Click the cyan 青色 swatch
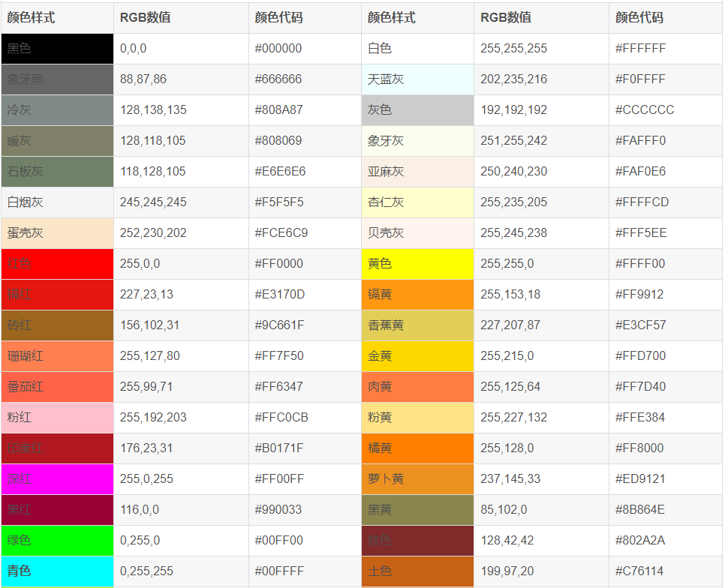The image size is (725, 588). point(57,571)
